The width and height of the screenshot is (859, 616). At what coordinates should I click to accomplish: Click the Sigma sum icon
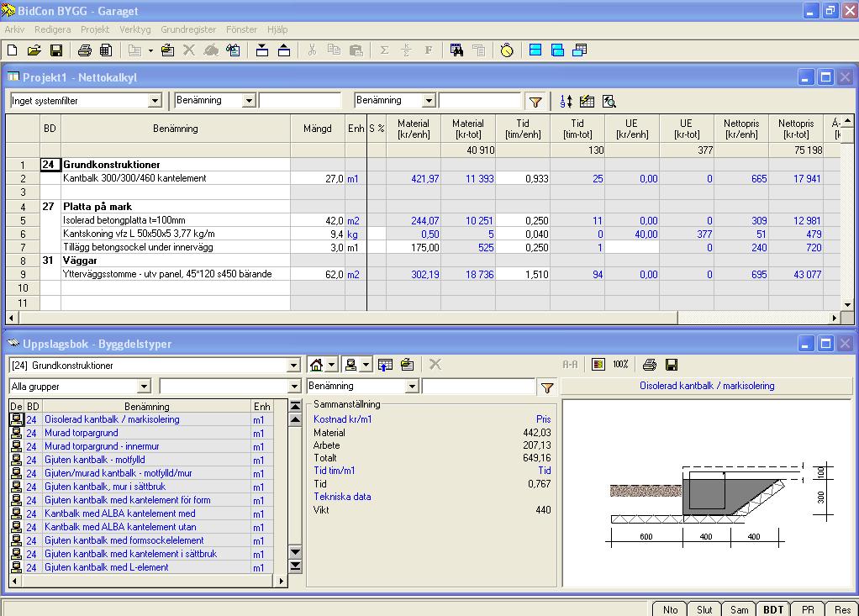(384, 50)
